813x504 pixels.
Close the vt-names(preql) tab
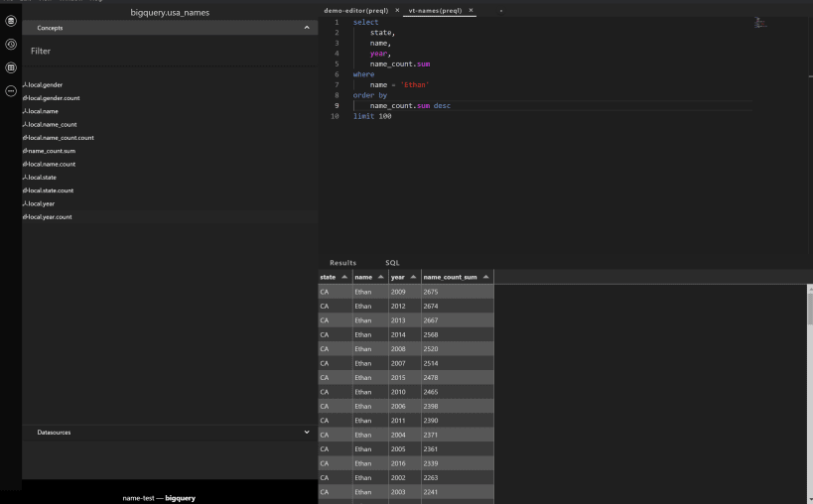click(471, 10)
